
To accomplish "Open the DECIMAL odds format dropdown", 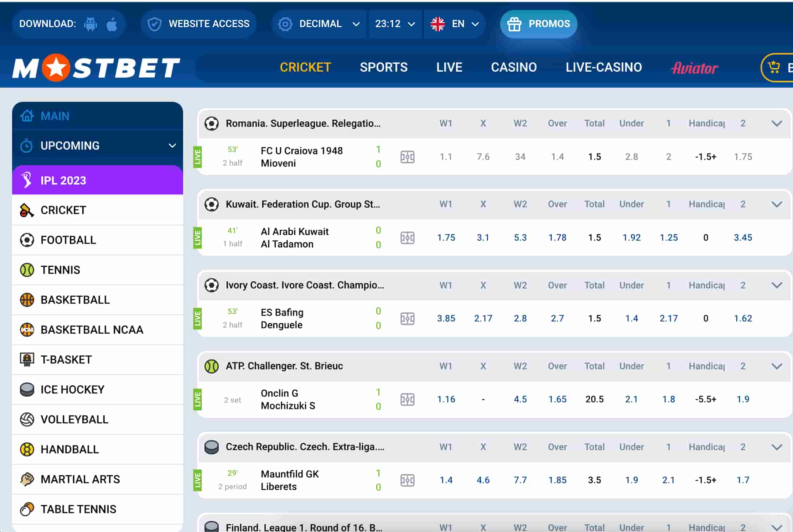I will click(x=319, y=24).
